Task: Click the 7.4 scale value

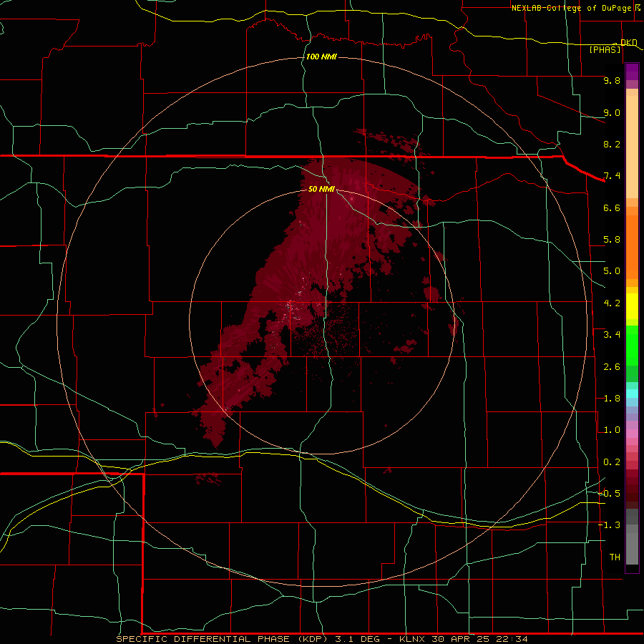Action: 612,176
